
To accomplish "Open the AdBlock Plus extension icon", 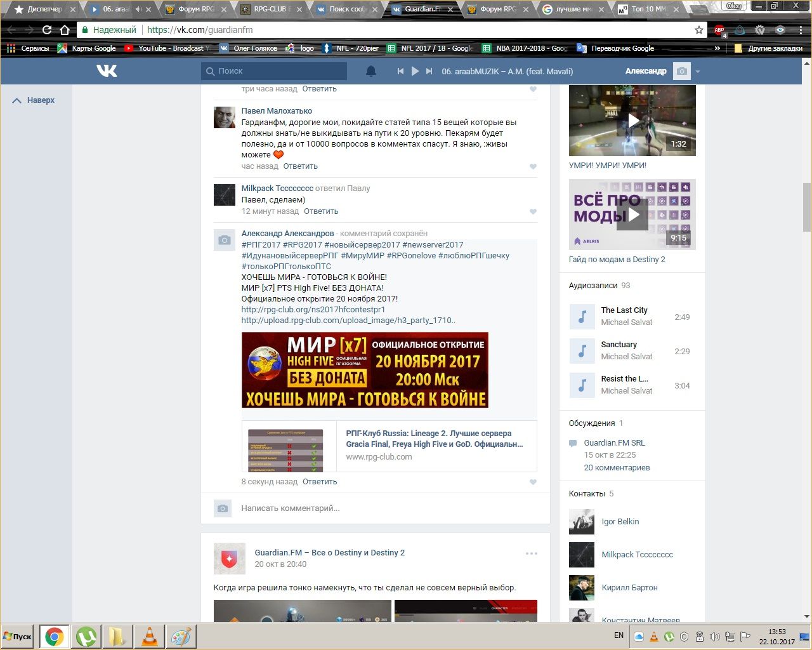I will pyautogui.click(x=719, y=30).
